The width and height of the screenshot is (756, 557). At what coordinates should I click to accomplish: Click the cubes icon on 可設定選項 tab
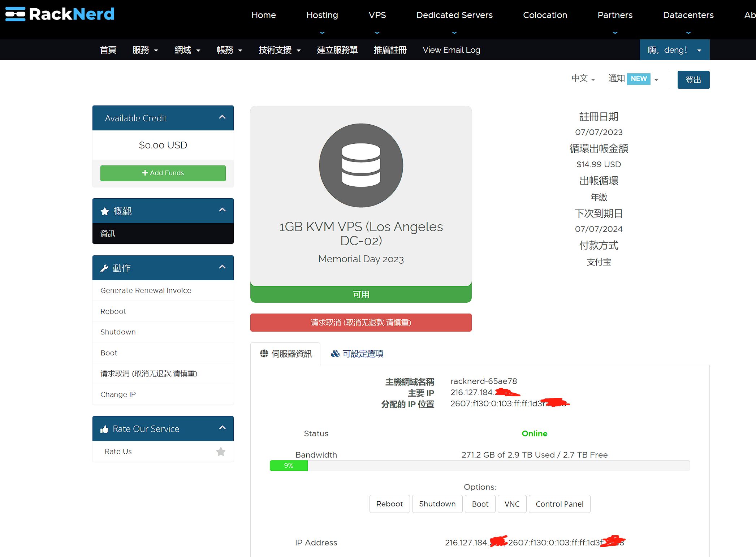pos(335,354)
